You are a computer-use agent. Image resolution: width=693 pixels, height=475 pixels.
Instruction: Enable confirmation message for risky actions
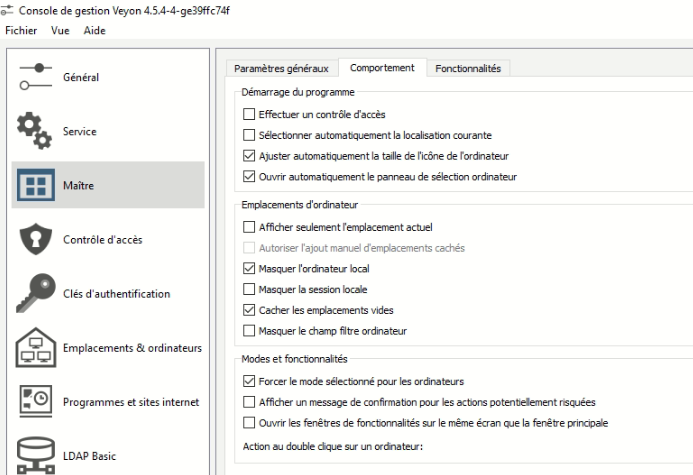[249, 402]
